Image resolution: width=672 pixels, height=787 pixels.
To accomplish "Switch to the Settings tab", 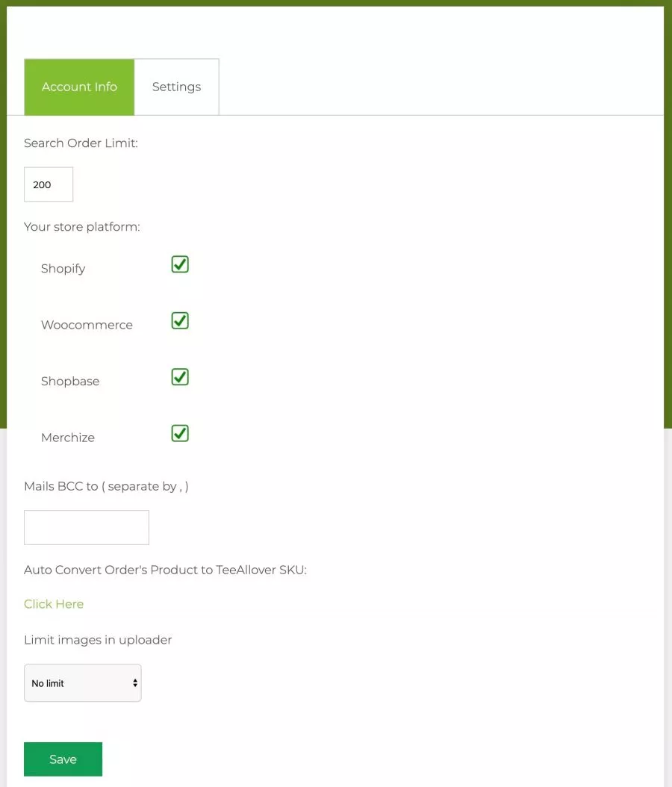I will pos(176,87).
